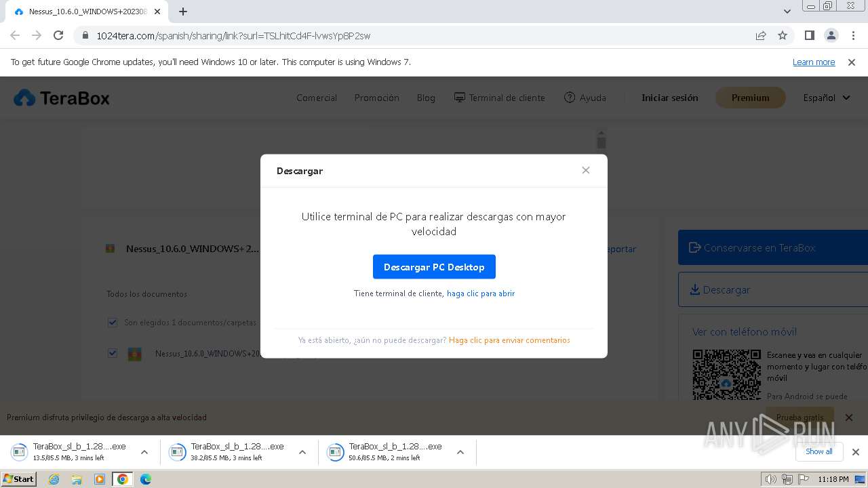Click the Reportar link
Viewport: 868px width, 488px height.
[x=621, y=249]
